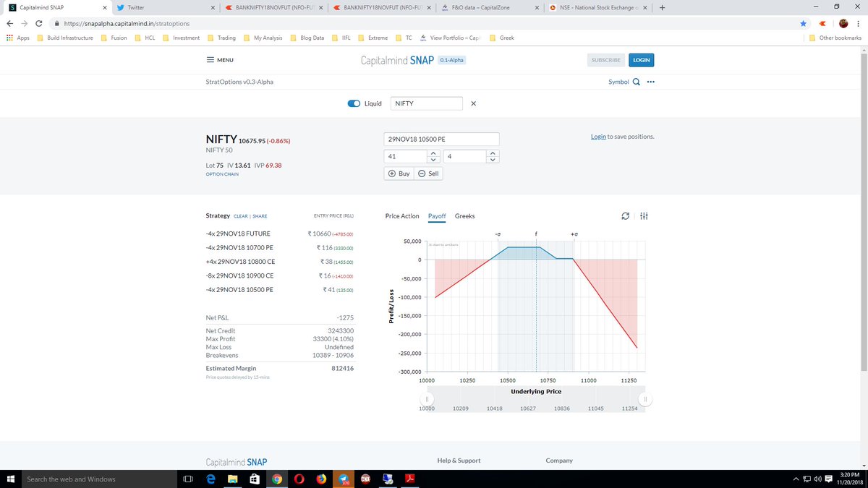Open the hamburger MENU

click(220, 60)
